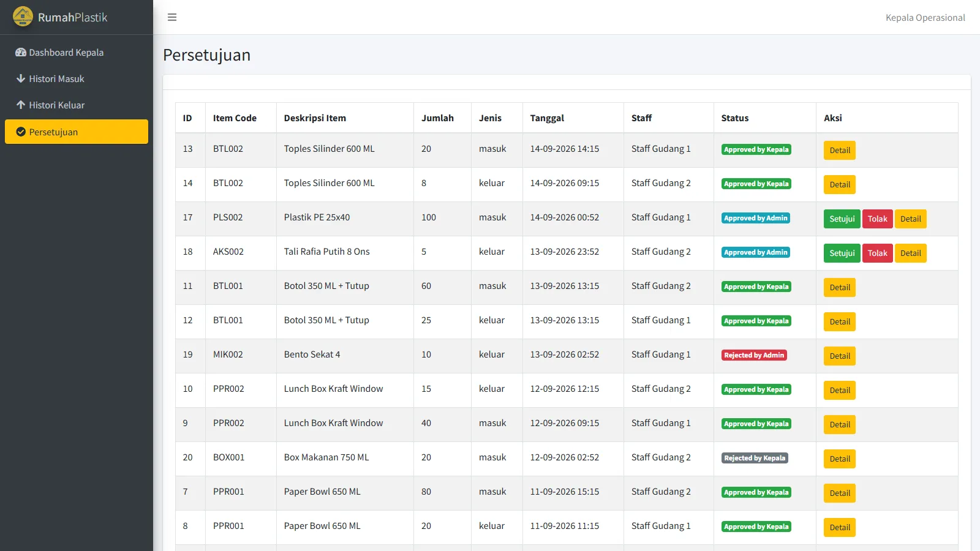Viewport: 980px width, 551px height.
Task: Click the Persetujuan checkmark icon
Action: 21,132
